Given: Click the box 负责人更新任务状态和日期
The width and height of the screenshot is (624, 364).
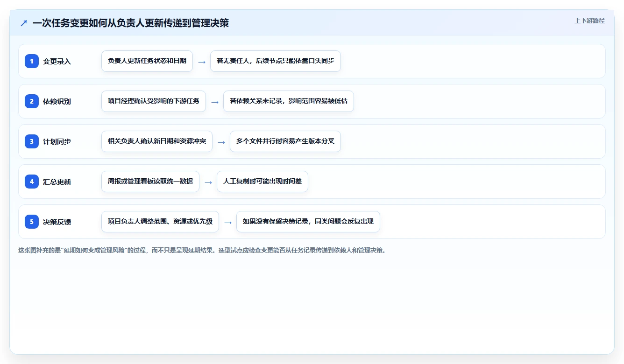Looking at the screenshot, I should pos(147,61).
